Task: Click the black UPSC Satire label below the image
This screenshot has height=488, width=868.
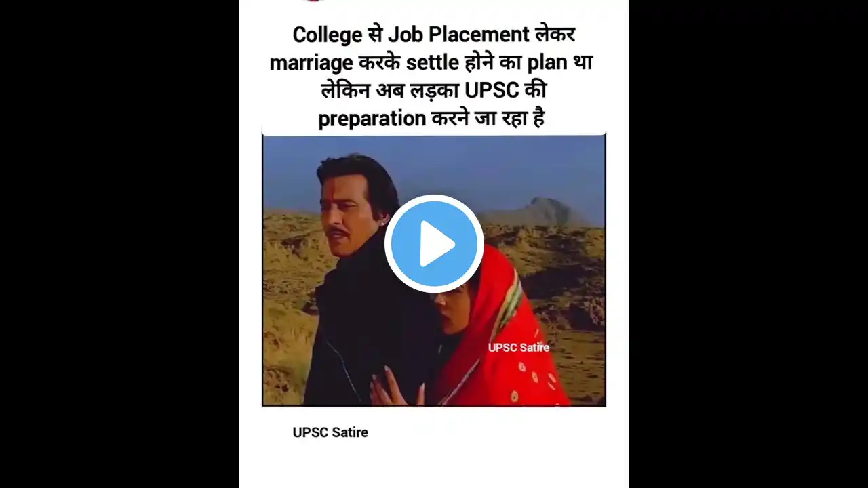Action: [330, 432]
